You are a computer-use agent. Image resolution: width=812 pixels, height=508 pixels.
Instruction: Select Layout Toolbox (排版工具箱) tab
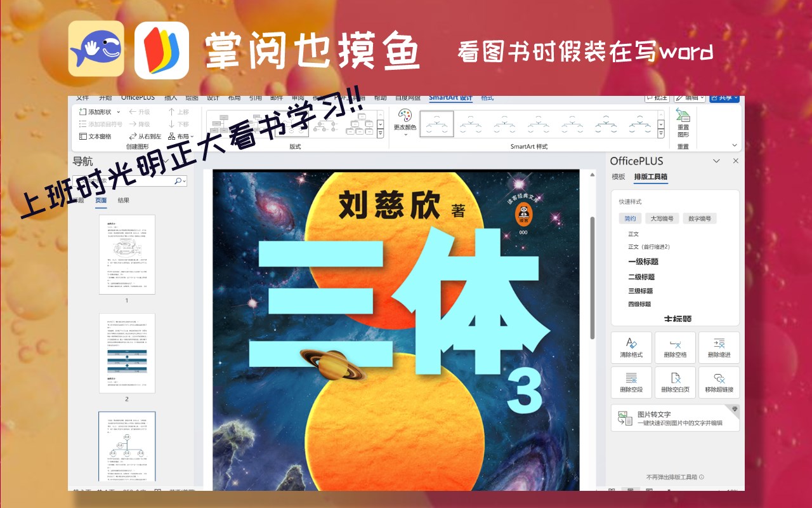651,177
